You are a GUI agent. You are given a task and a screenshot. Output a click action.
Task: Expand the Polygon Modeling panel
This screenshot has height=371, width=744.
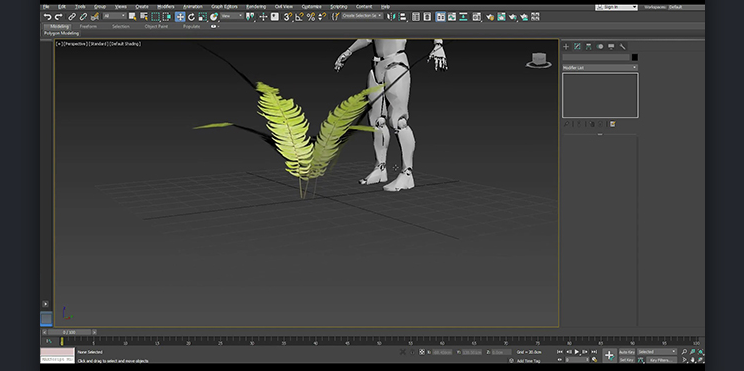pos(62,33)
